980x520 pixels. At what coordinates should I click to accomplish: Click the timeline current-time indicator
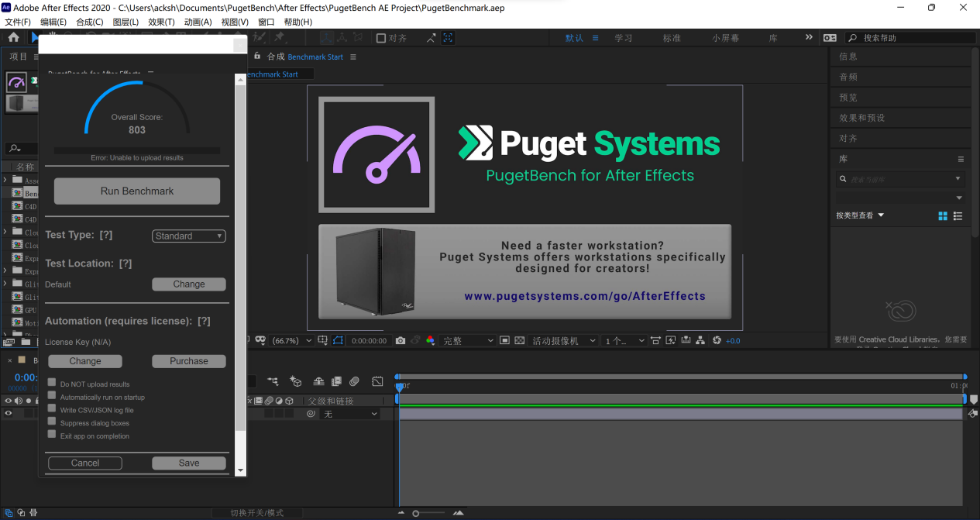[x=400, y=386]
